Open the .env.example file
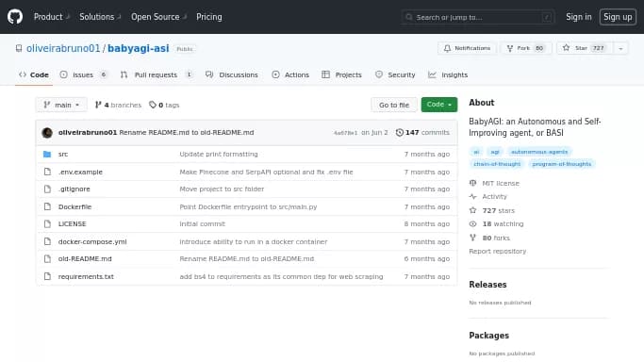The image size is (644, 362). pos(80,172)
